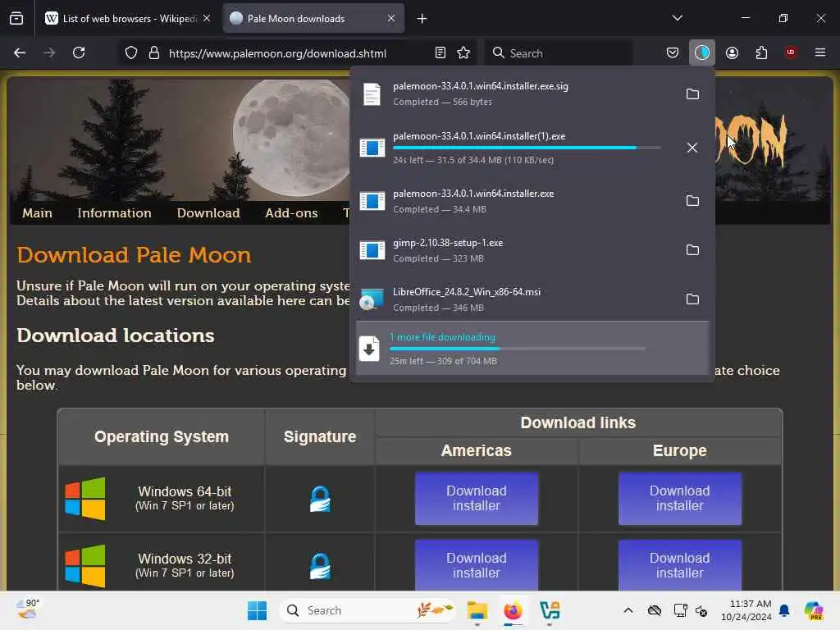Close the downloads panel via toolbar button
840x630 pixels.
(702, 52)
